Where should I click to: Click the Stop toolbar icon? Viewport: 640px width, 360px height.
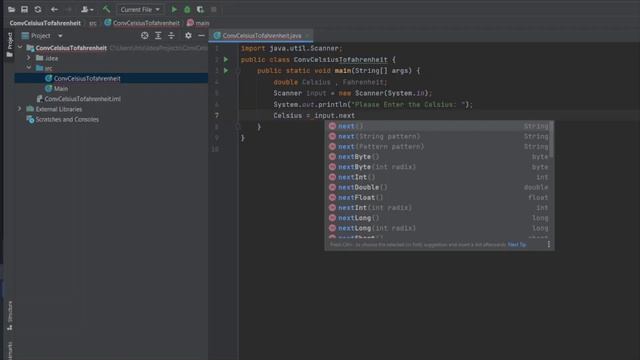coord(213,9)
